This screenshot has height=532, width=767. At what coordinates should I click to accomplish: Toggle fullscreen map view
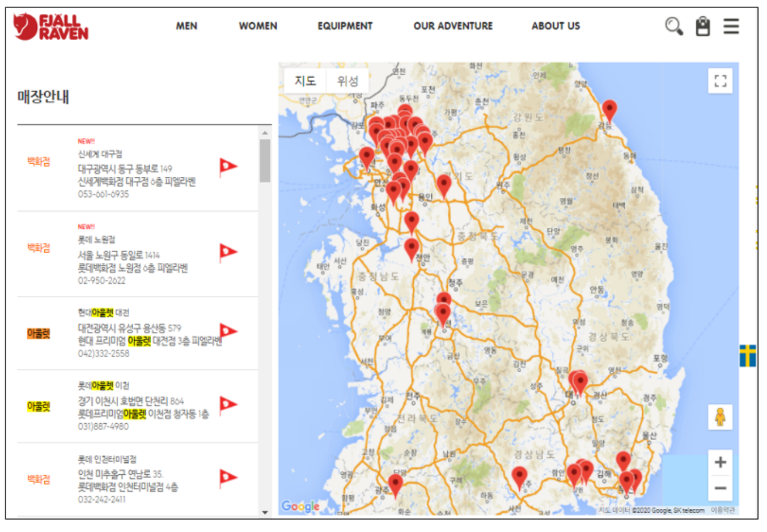(x=720, y=81)
